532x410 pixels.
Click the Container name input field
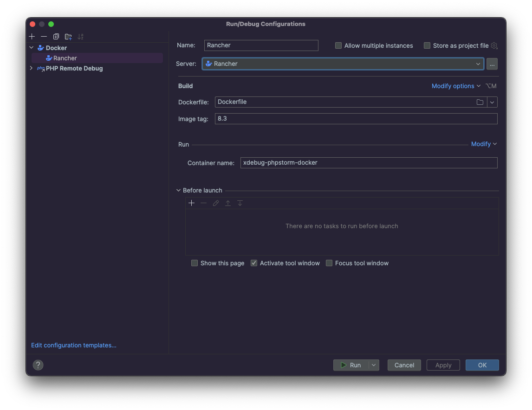[369, 163]
